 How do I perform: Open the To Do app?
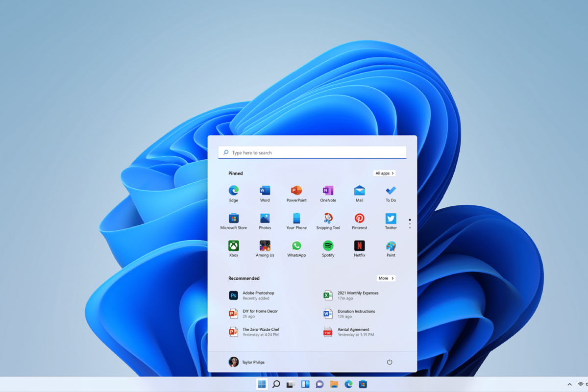tap(391, 194)
